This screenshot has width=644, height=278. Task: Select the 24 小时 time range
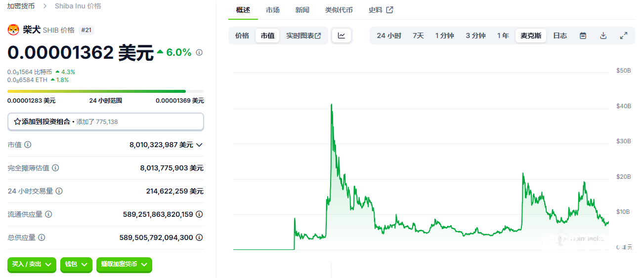pos(389,36)
